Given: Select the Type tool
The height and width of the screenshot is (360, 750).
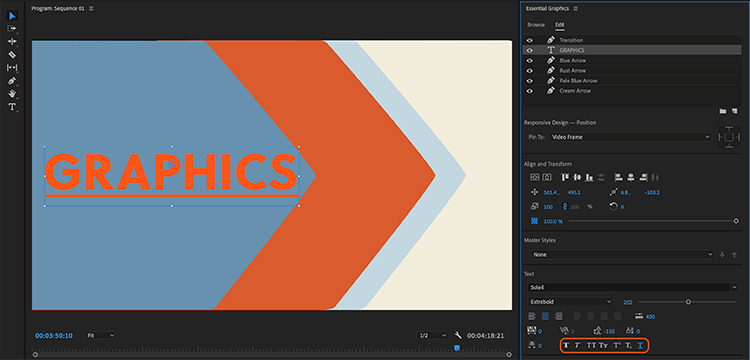Looking at the screenshot, I should tap(12, 107).
